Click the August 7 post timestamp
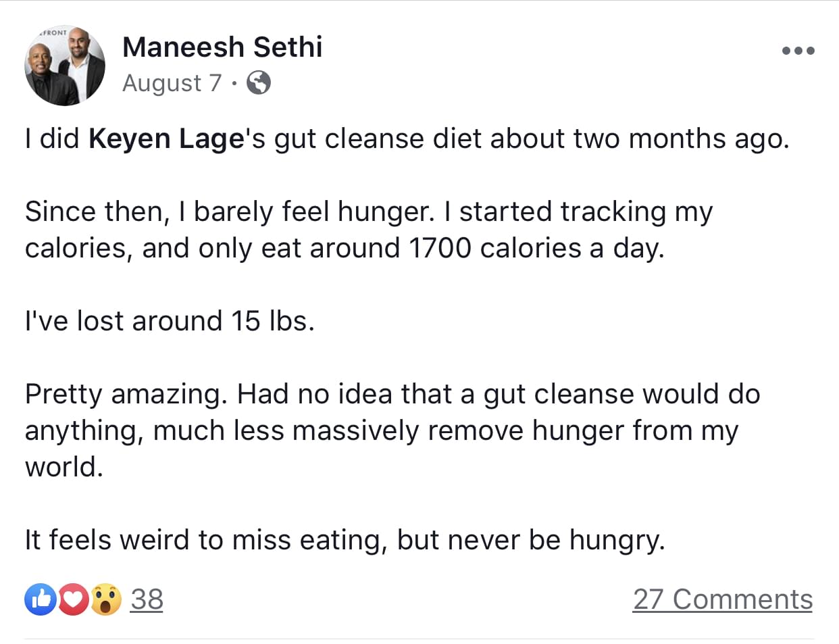 172,83
